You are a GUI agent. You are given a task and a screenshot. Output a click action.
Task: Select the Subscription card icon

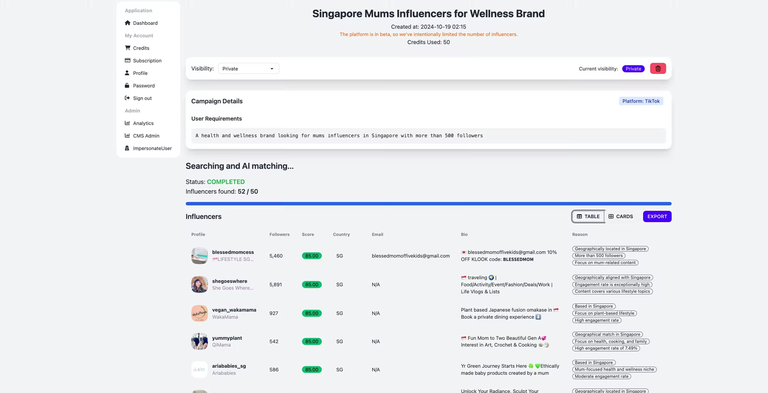point(127,60)
